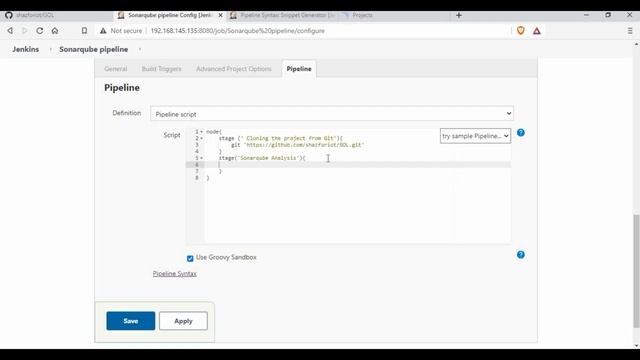Click the page vertical scrollbar thumb

point(636,271)
